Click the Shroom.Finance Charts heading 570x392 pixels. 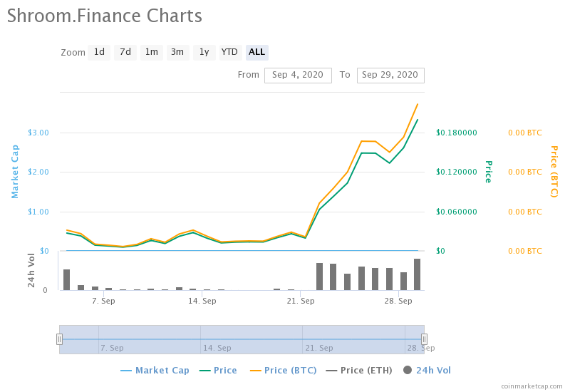pyautogui.click(x=105, y=16)
